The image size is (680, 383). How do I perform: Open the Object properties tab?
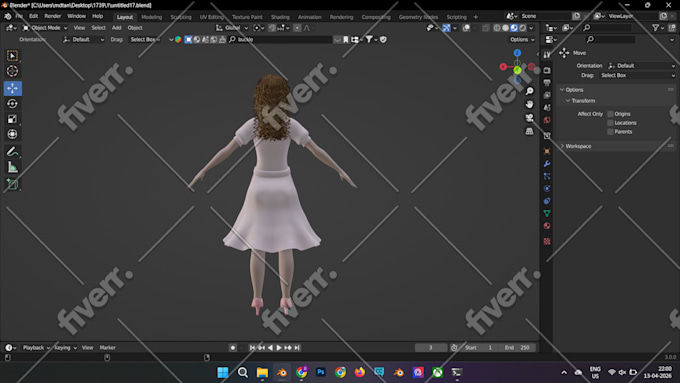click(x=547, y=151)
